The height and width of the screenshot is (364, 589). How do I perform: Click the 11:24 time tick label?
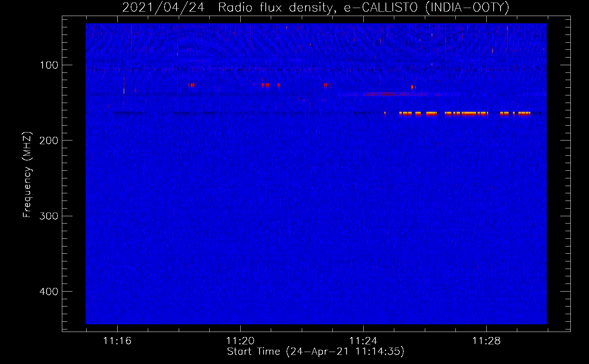[363, 341]
